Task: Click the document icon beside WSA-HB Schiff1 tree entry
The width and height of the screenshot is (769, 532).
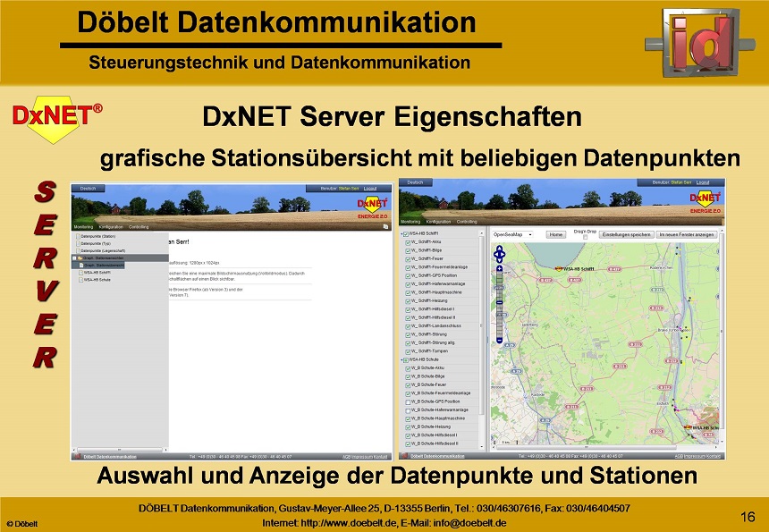Action: click(81, 273)
